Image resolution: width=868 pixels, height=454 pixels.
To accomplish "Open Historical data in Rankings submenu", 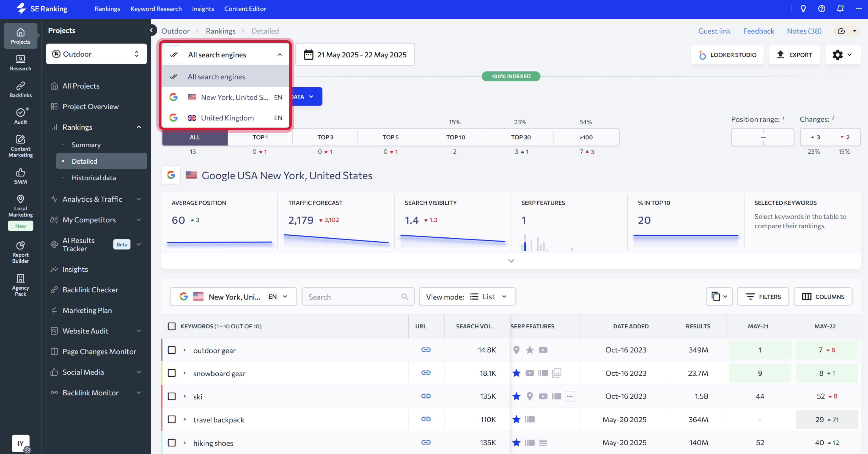I will tap(94, 178).
